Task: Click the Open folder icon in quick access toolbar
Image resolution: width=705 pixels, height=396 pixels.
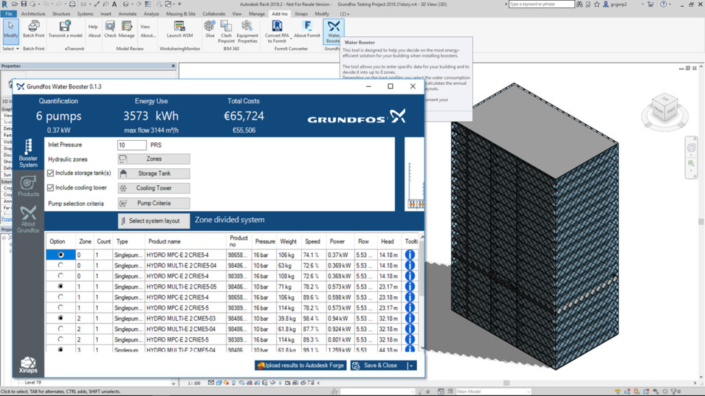Action: (x=14, y=4)
